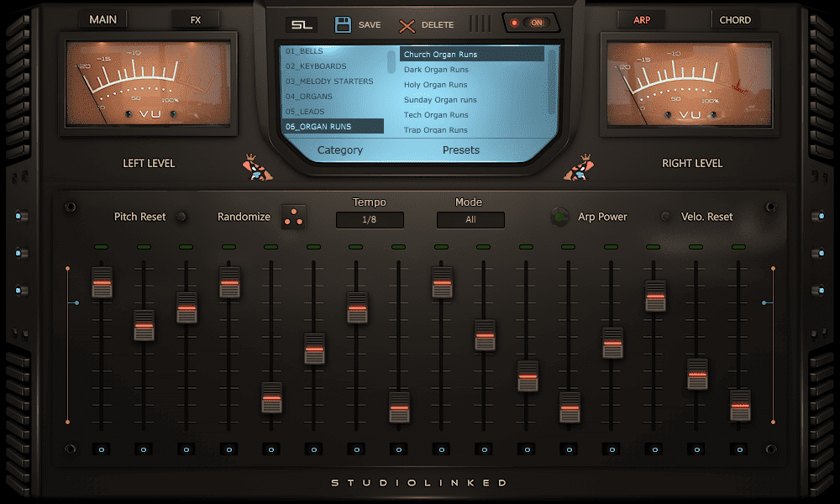Select the 06_ORGAN RUNS category

(x=333, y=126)
